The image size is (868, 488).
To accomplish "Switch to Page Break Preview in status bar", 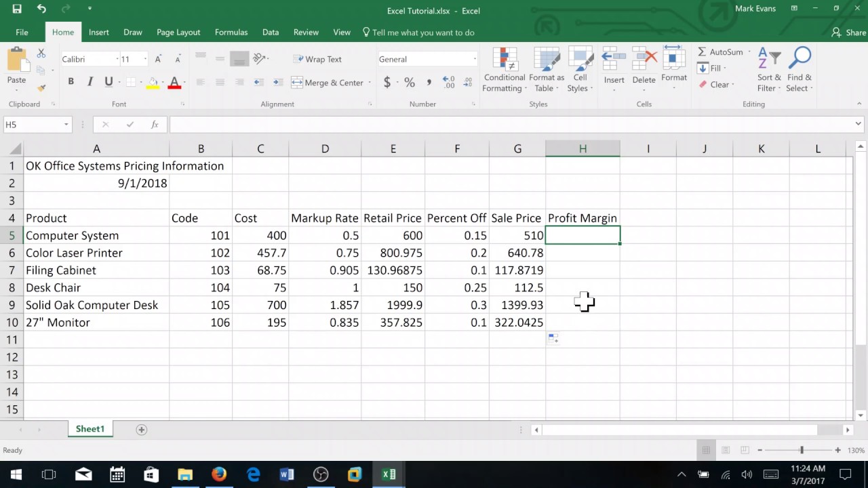I will [x=745, y=450].
